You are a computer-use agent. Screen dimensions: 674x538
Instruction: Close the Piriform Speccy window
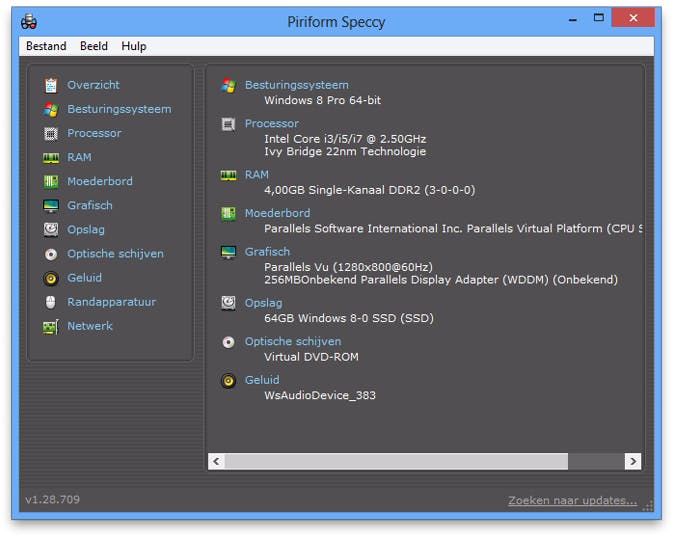(x=633, y=18)
